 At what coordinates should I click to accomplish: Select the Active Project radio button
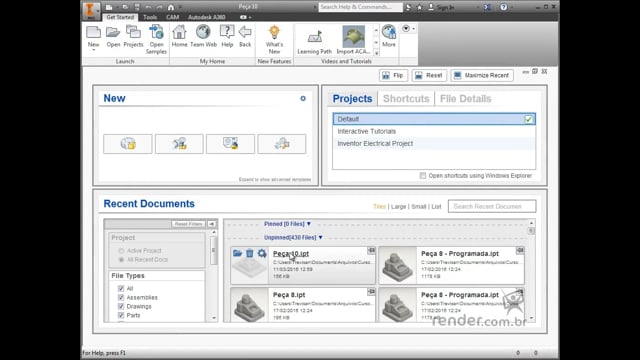pyautogui.click(x=121, y=251)
